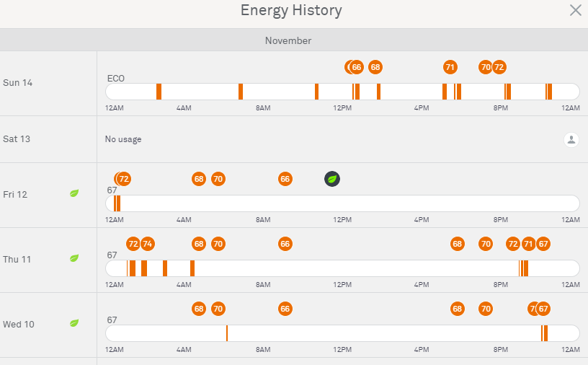This screenshot has height=365, width=588.
Task: Select the 74 setpoint marker on Thu 11
Action: tap(148, 244)
